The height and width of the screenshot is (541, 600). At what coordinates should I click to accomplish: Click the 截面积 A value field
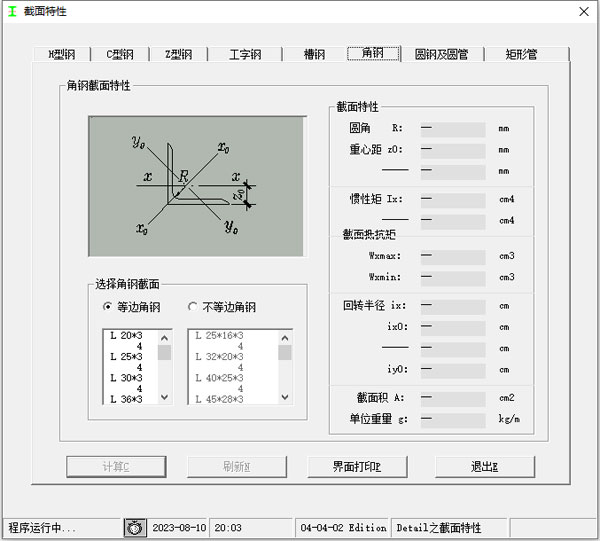(453, 398)
